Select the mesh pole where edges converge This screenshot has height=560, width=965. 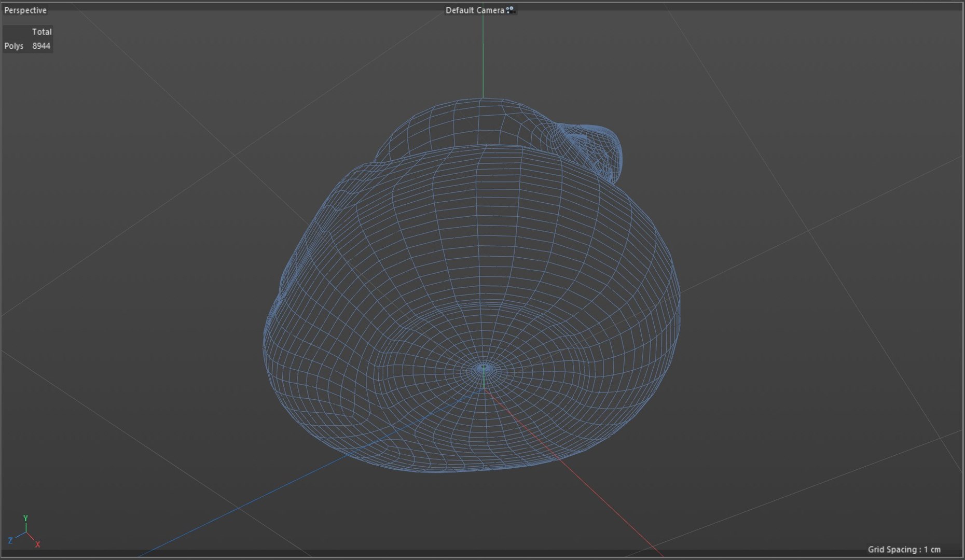point(484,368)
